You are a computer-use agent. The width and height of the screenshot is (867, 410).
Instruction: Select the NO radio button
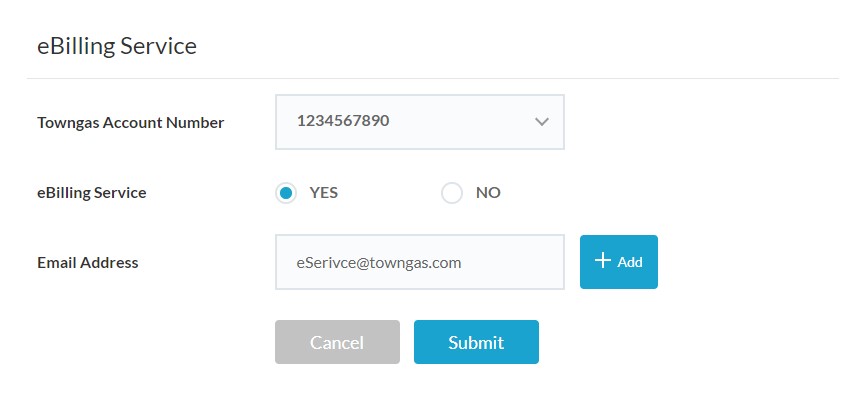point(452,193)
